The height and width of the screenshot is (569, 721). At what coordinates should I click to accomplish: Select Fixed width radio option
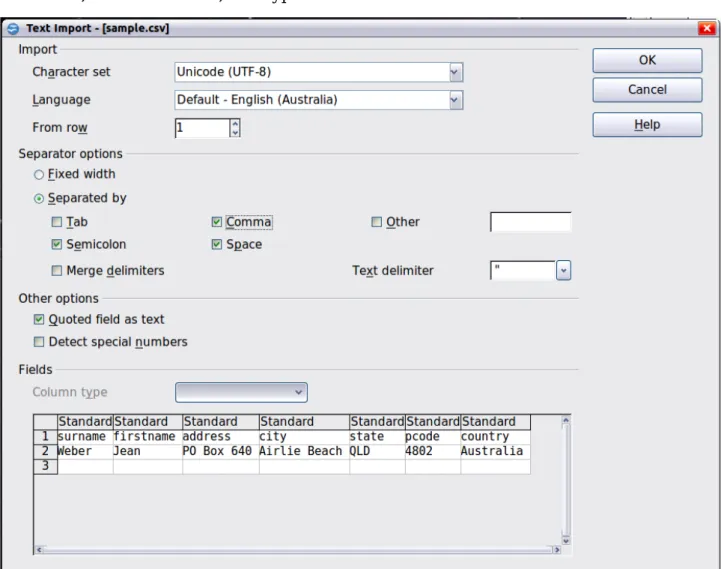click(39, 175)
